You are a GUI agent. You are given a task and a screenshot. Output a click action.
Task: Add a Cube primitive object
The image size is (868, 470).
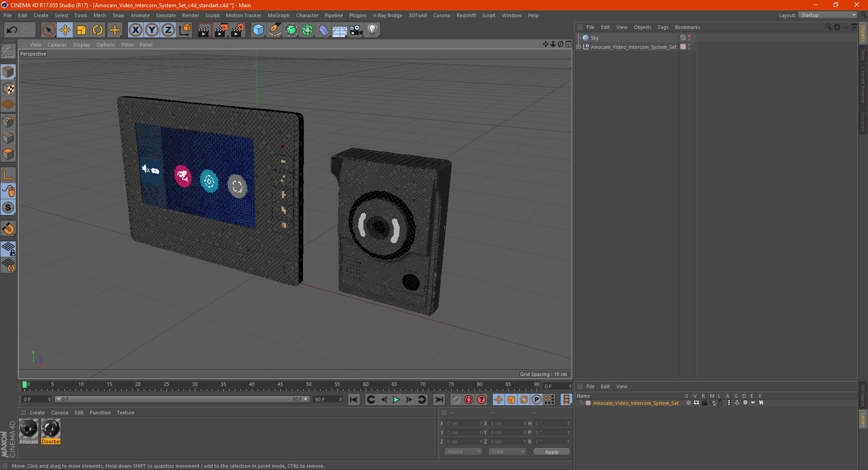pos(258,30)
